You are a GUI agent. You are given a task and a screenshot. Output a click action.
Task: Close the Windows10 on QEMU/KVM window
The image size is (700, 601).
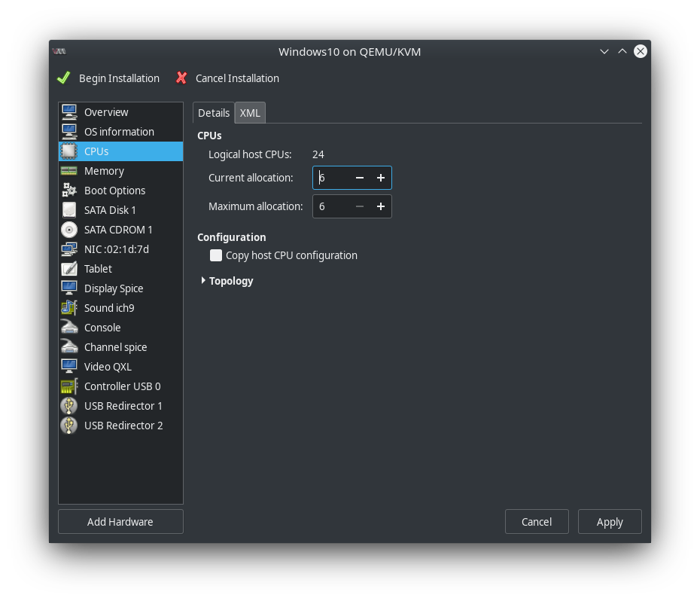point(641,51)
